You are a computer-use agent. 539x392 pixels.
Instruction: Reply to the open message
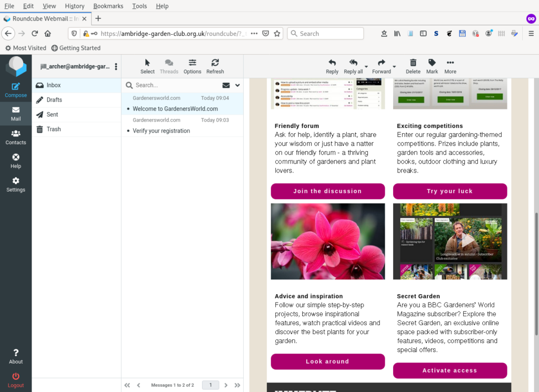pyautogui.click(x=332, y=66)
